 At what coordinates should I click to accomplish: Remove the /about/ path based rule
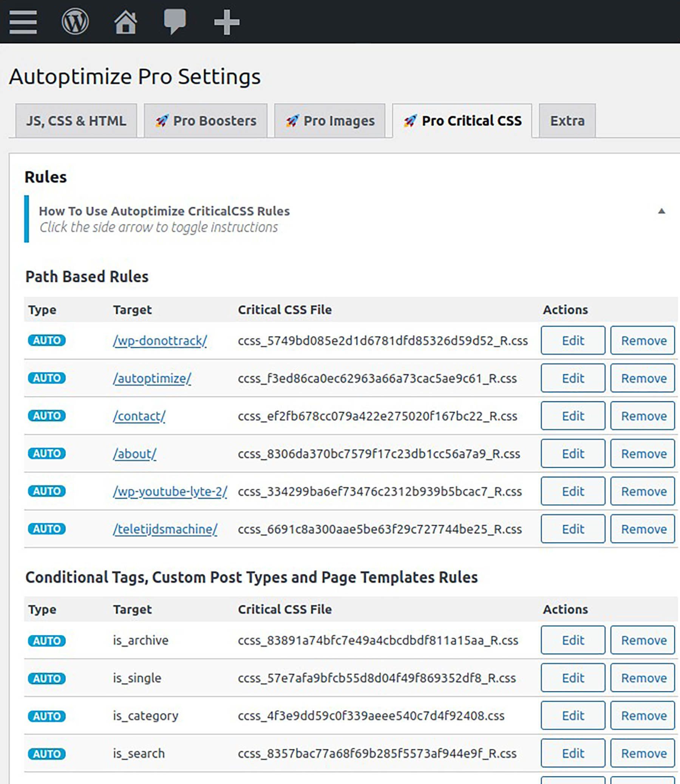pyautogui.click(x=642, y=453)
